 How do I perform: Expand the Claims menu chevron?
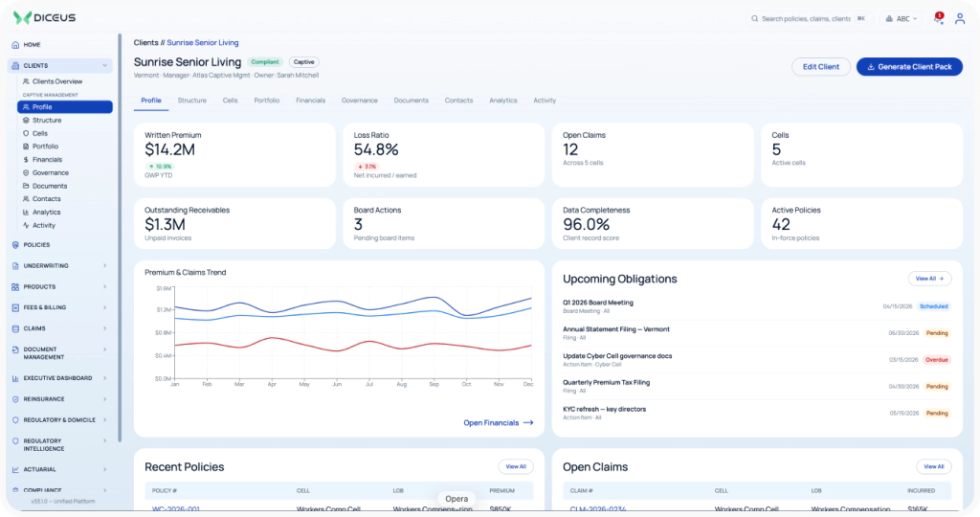pos(104,328)
